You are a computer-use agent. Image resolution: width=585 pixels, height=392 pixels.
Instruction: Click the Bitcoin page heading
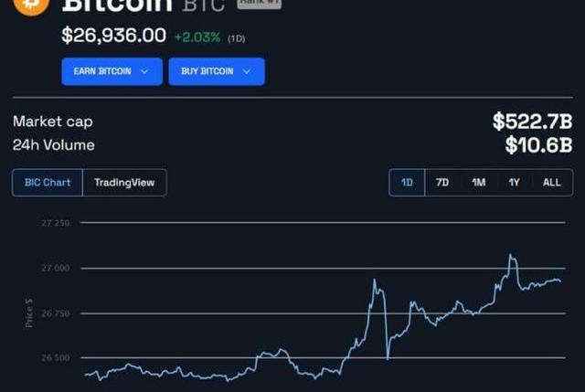[117, 5]
